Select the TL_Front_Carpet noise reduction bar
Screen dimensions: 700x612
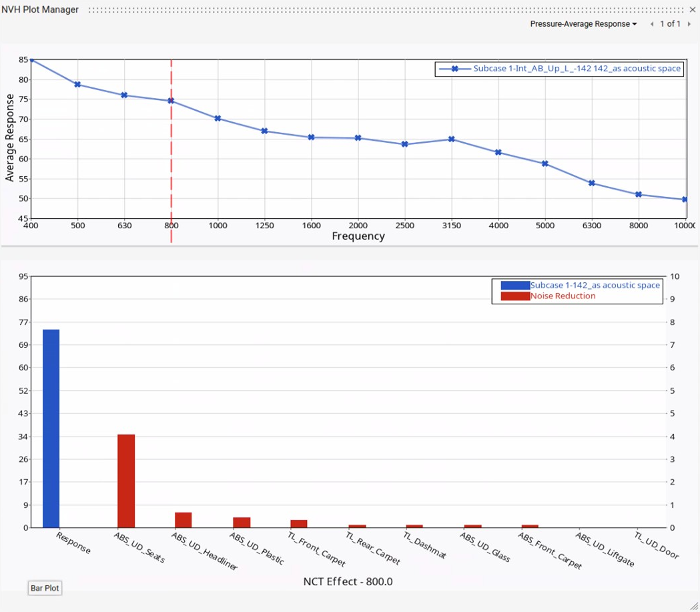[x=299, y=523]
